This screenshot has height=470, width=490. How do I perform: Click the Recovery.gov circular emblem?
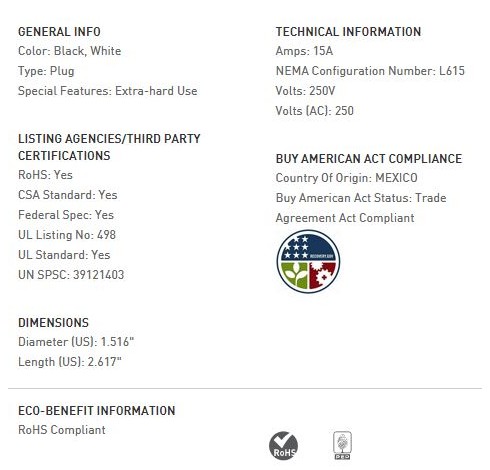(x=308, y=262)
